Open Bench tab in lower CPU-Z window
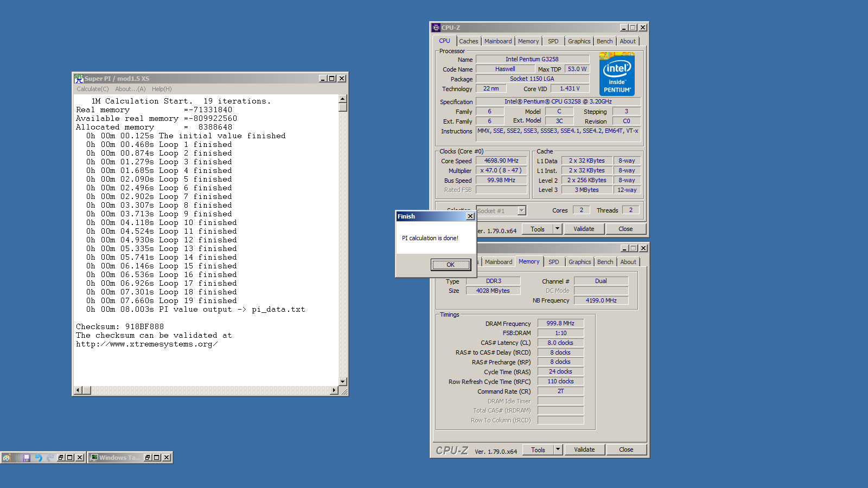 tap(605, 262)
